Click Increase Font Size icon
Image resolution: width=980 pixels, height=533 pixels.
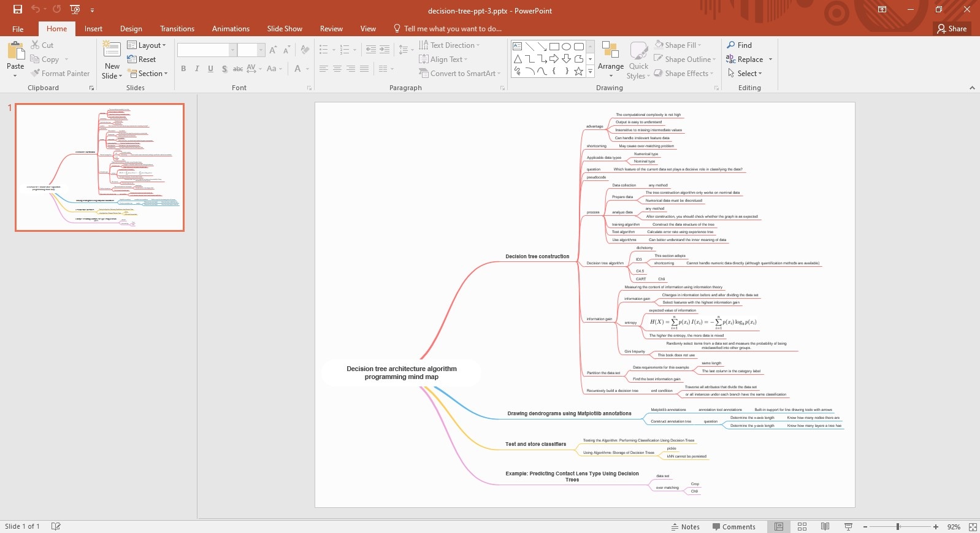point(273,50)
